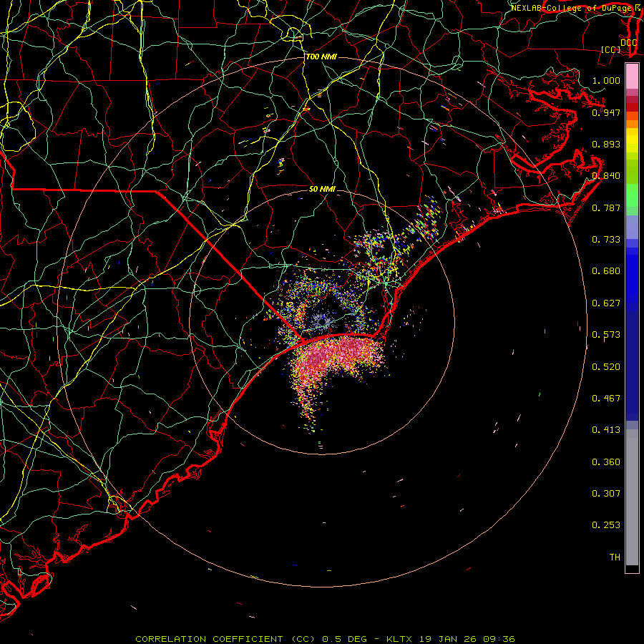This screenshot has height=644, width=644.
Task: Click the 0.413 legend label
Action: pyautogui.click(x=606, y=430)
